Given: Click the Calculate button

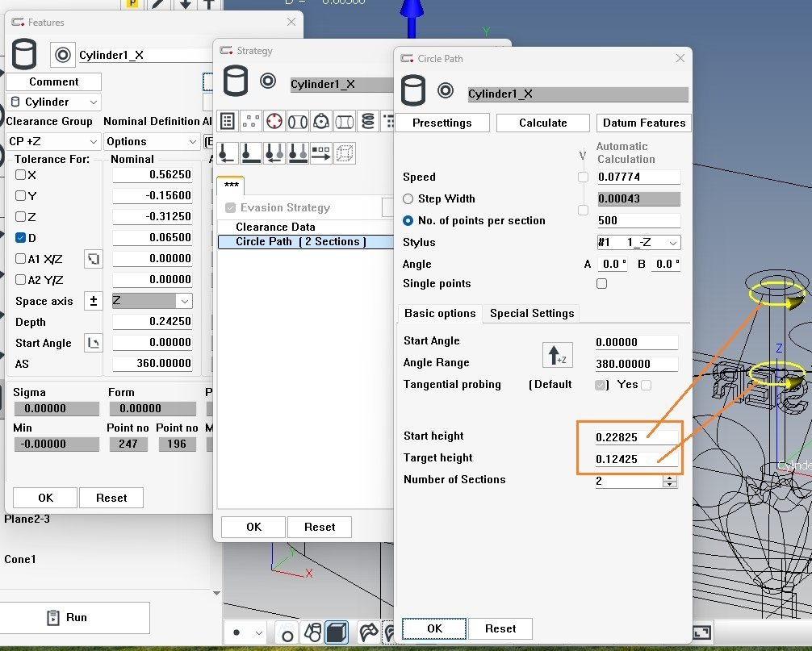Looking at the screenshot, I should pyautogui.click(x=542, y=123).
